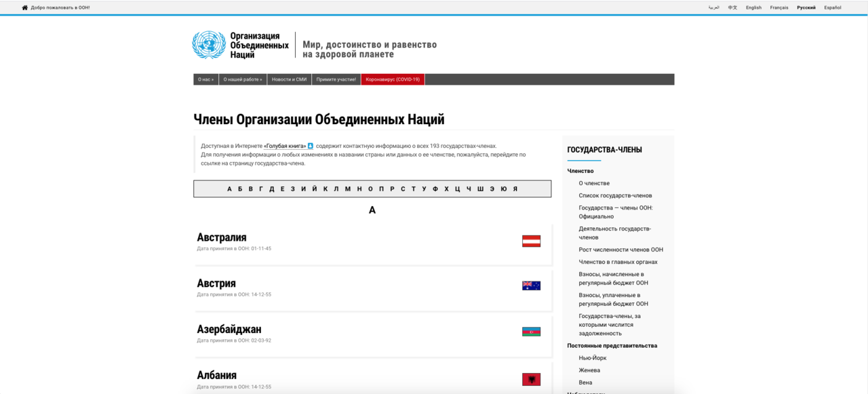The width and height of the screenshot is (868, 394).
Task: Switch site language to Español
Action: [833, 7]
